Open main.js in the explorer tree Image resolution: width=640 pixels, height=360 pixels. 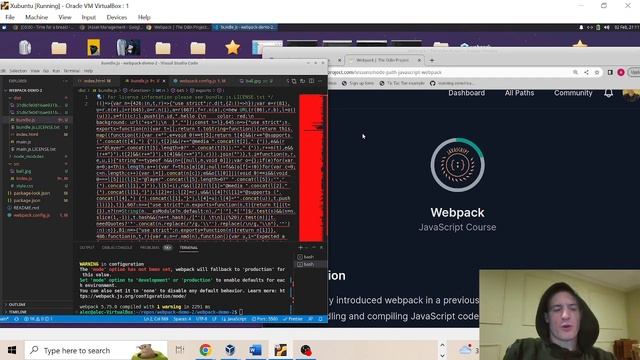tap(23, 142)
